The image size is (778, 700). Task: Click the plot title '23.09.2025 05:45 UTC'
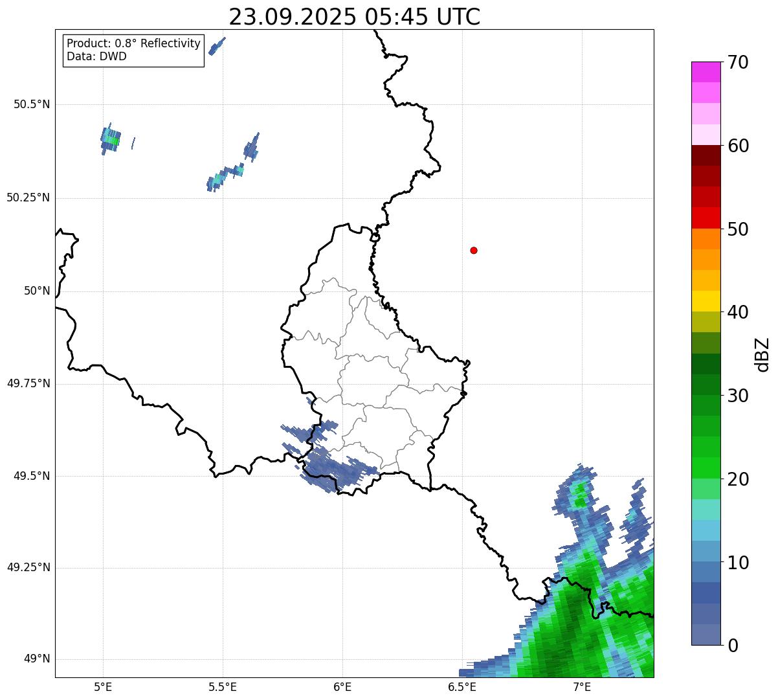pyautogui.click(x=355, y=17)
